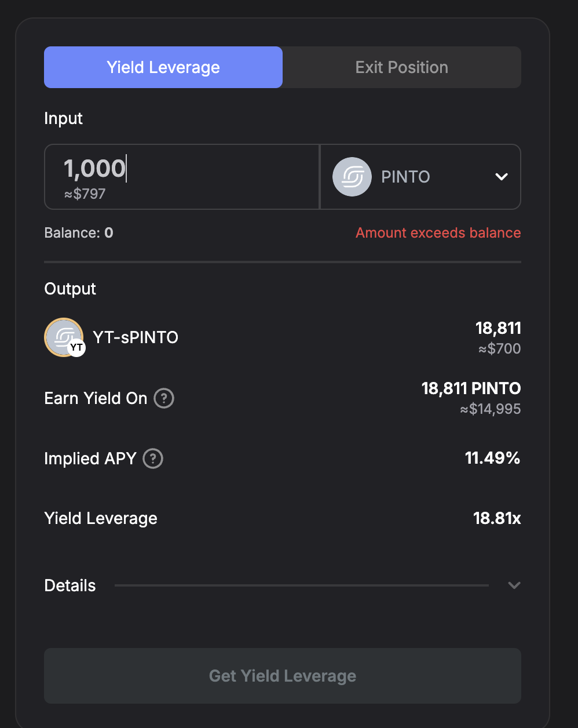Switch to the Exit Position tab
This screenshot has width=578, height=728.
401,67
